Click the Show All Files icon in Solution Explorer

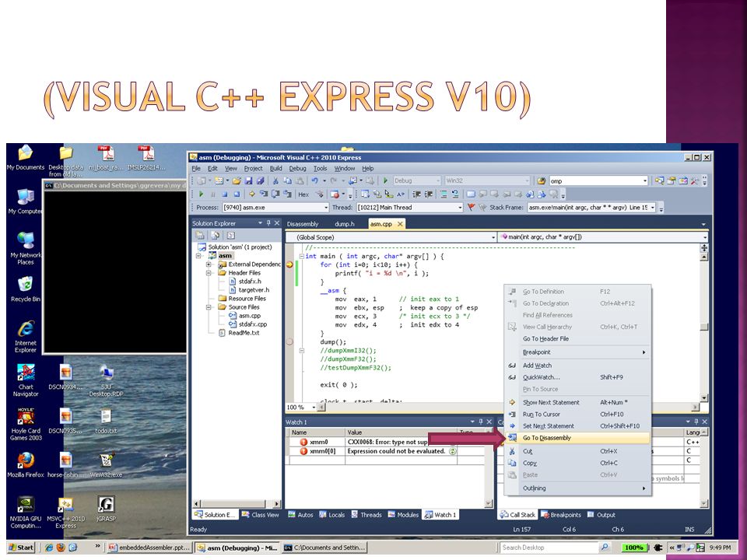[216, 235]
